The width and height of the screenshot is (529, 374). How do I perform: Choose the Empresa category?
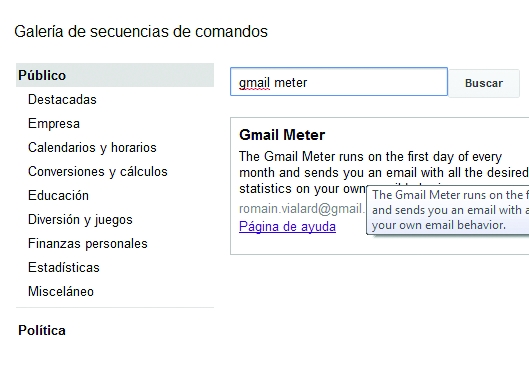coord(54,123)
